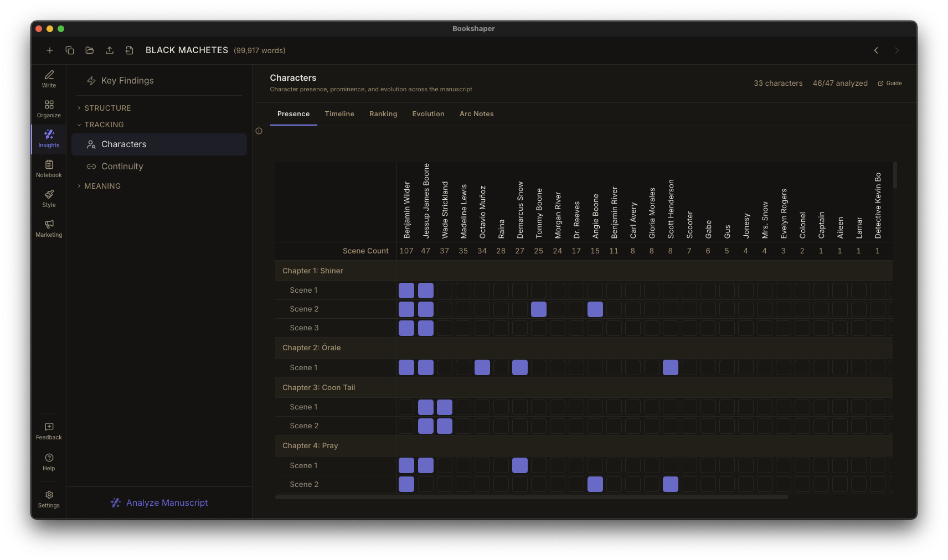Click scene count 107 for Benjamin Wilder

[406, 251]
